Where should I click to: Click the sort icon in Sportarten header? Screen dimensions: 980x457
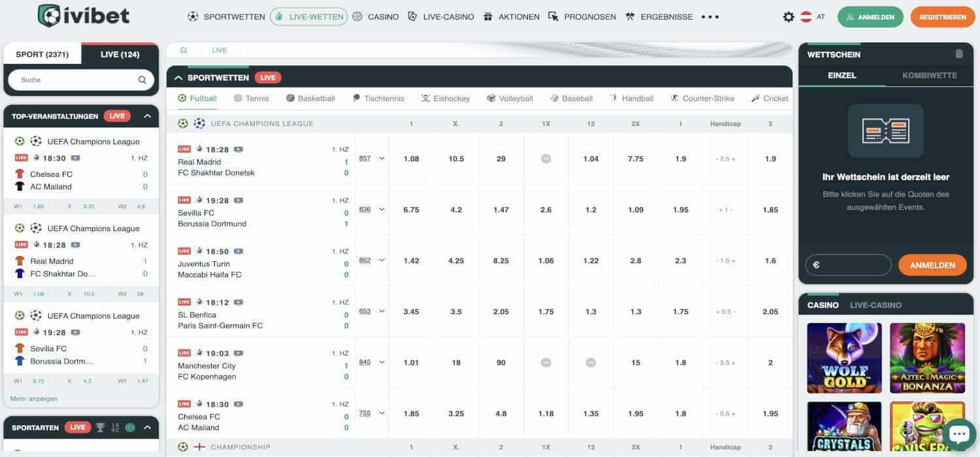click(x=116, y=428)
